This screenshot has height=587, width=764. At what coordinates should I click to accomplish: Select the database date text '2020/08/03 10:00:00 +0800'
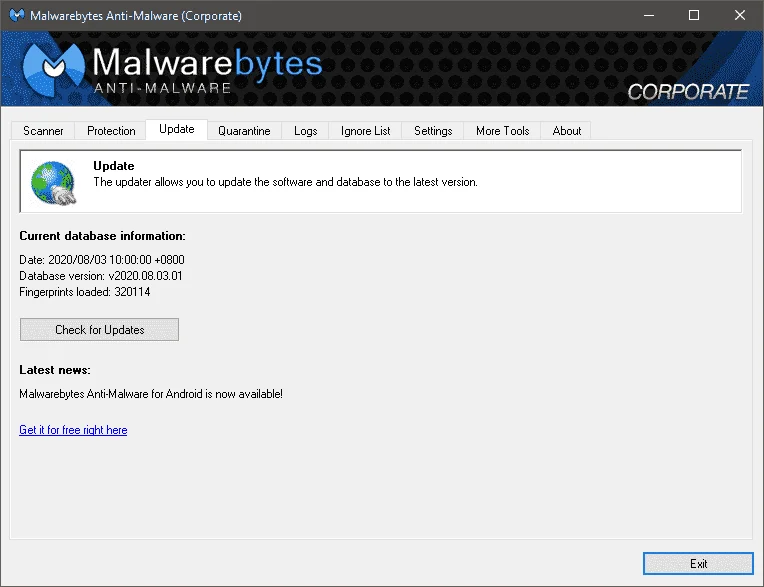pyautogui.click(x=116, y=260)
